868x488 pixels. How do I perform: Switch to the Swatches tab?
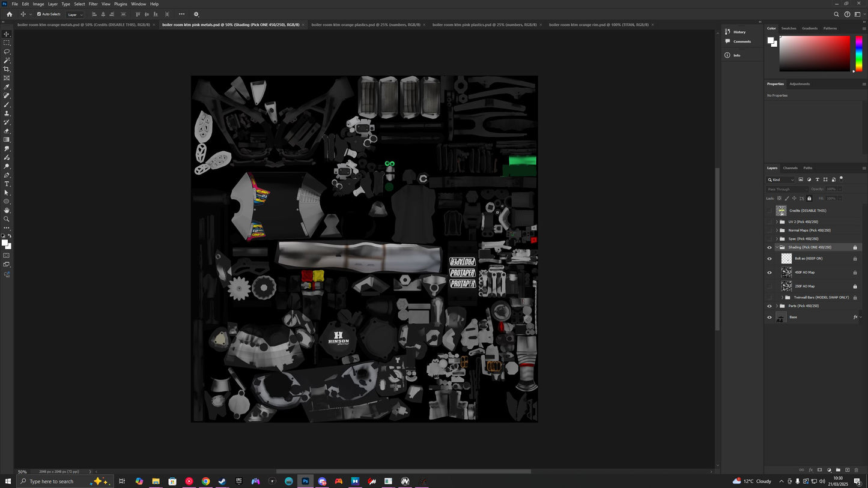coord(789,28)
